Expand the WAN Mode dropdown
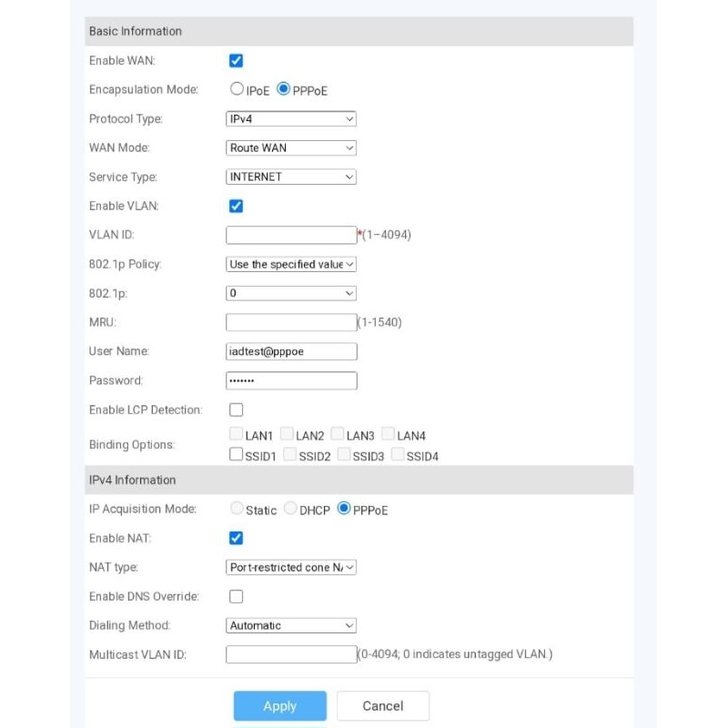 point(290,148)
